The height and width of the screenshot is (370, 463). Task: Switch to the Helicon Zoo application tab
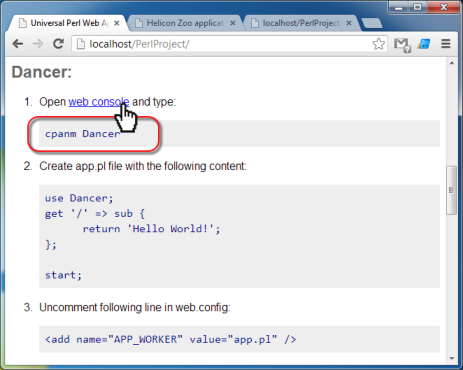(185, 23)
